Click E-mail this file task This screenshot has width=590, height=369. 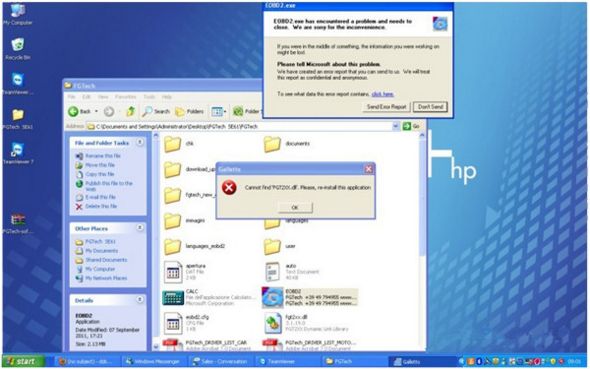click(96, 197)
